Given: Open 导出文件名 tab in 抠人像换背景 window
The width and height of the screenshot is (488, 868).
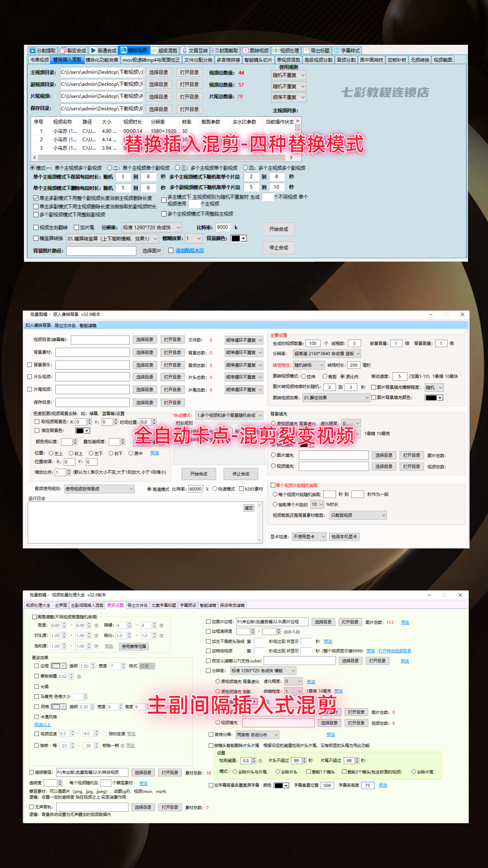Looking at the screenshot, I should 65,325.
